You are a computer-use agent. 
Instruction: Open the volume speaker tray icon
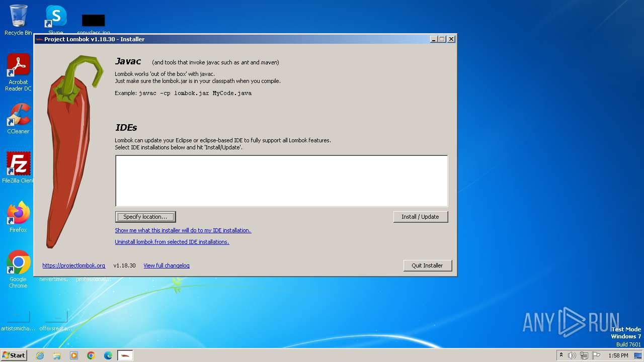coord(572,355)
